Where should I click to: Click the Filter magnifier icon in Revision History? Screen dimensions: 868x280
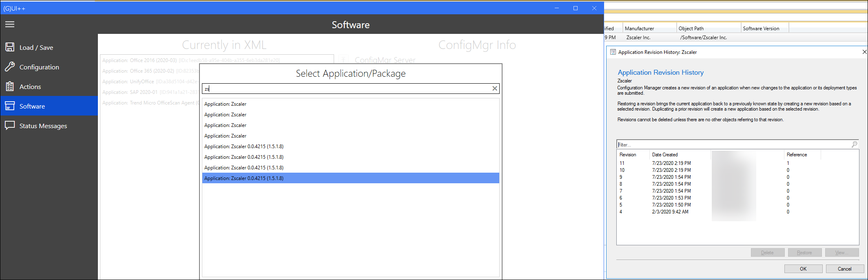[855, 144]
